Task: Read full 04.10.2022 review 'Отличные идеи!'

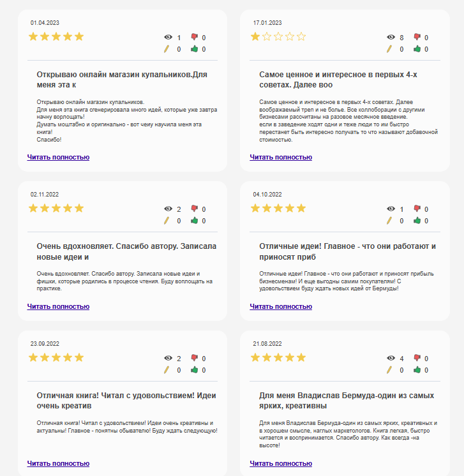Action: point(281,306)
